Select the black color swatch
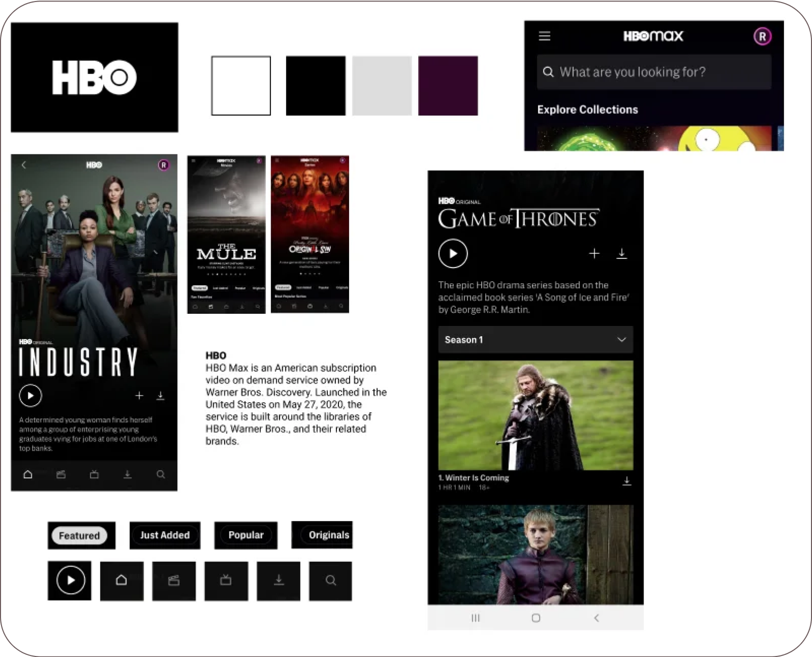This screenshot has height=657, width=812. pos(316,86)
